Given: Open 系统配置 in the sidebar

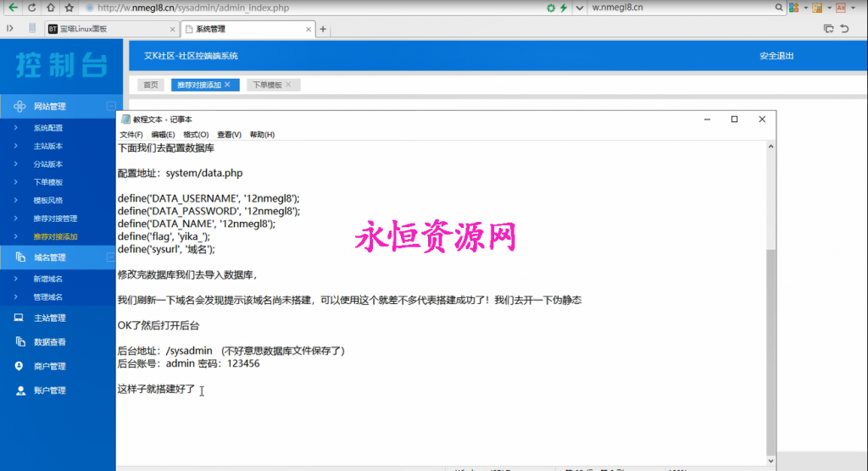Looking at the screenshot, I should [x=48, y=129].
